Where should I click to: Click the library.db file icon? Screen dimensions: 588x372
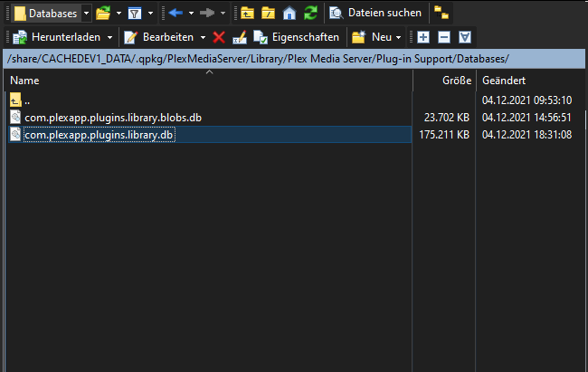pyautogui.click(x=15, y=134)
